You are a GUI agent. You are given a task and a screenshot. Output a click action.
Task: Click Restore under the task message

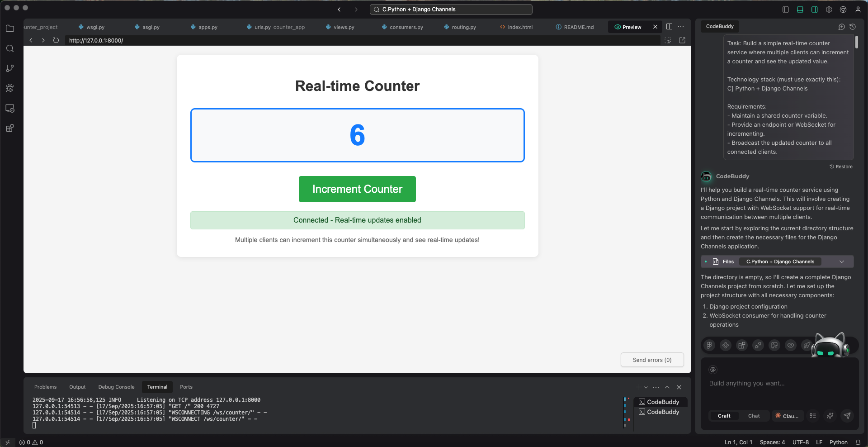click(841, 166)
